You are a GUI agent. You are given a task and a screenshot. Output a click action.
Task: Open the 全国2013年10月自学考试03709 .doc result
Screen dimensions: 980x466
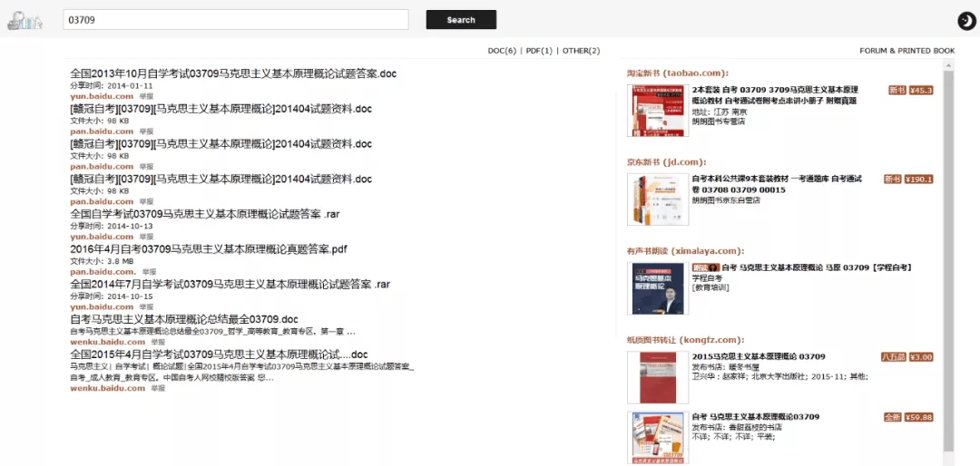click(233, 73)
